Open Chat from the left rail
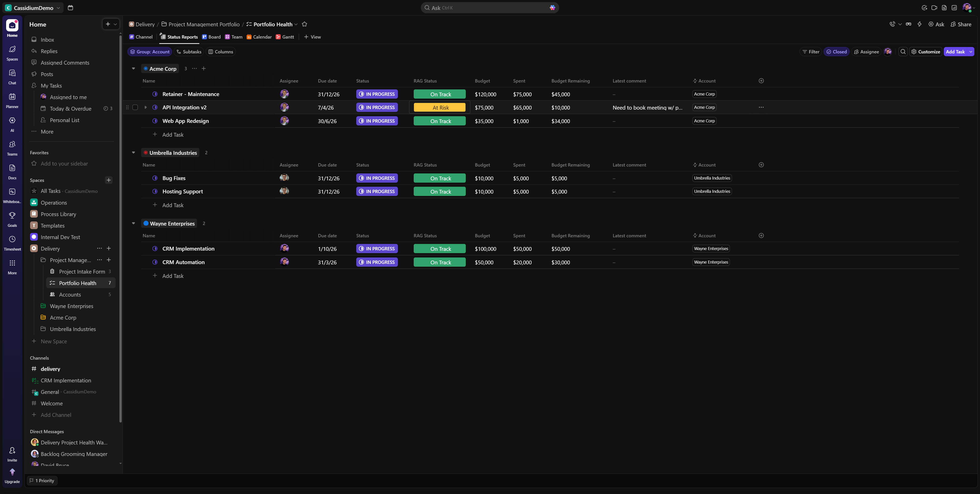 tap(12, 77)
